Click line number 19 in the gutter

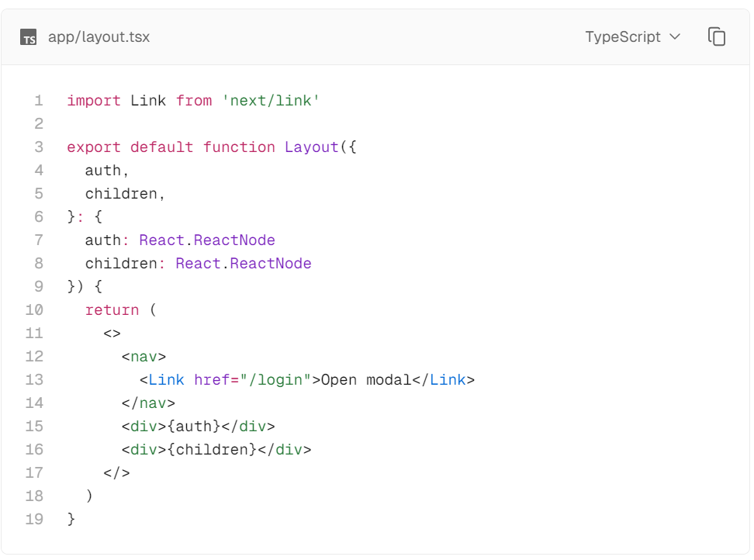click(x=34, y=519)
